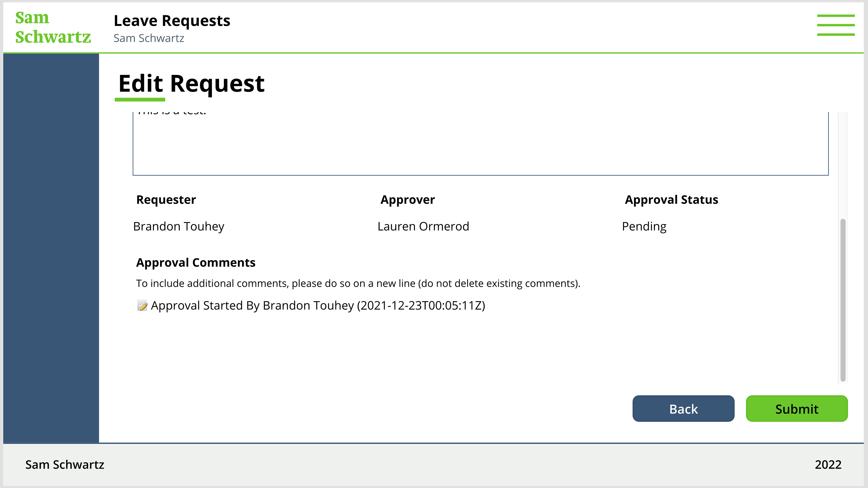Click the Leave Requests header title
868x488 pixels.
coord(172,21)
